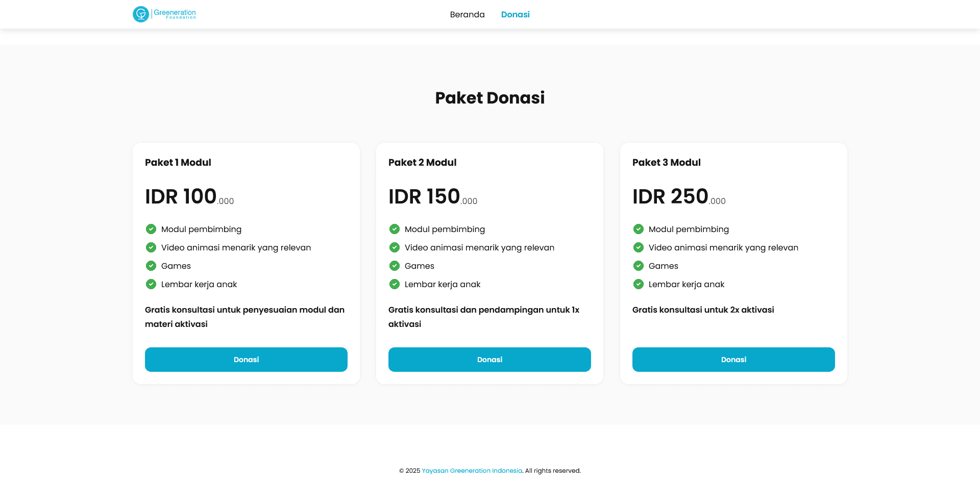
Task: Click the checkmark beside Video animasi in Paket 2
Action: click(x=395, y=247)
